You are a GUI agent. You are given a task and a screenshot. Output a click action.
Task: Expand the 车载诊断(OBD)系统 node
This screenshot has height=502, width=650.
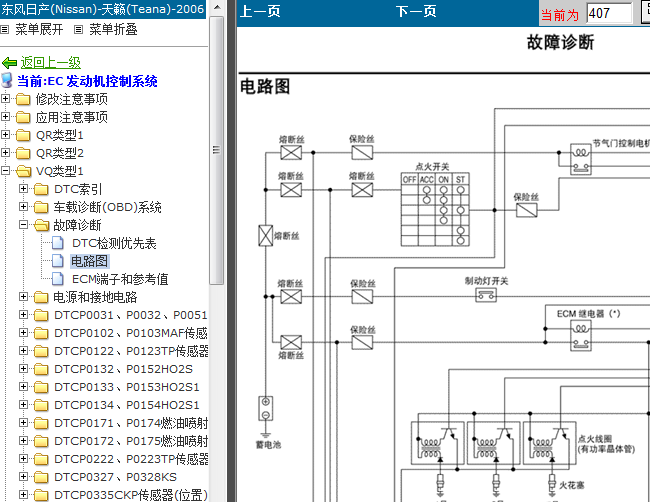coord(24,206)
